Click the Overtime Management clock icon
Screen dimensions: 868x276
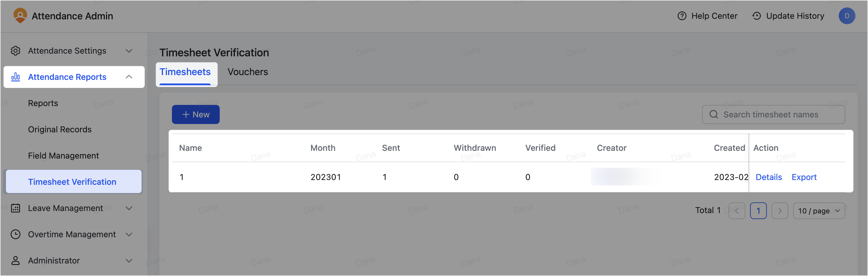(x=16, y=234)
